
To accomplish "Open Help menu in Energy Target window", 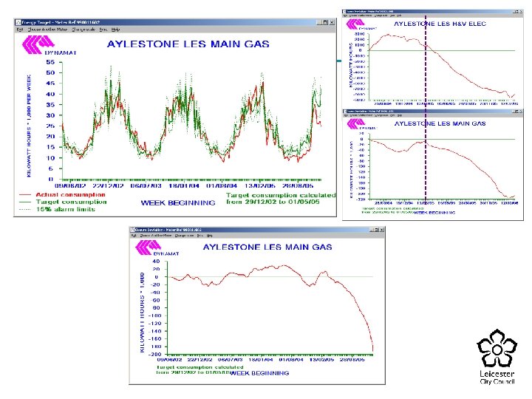I will (x=116, y=30).
